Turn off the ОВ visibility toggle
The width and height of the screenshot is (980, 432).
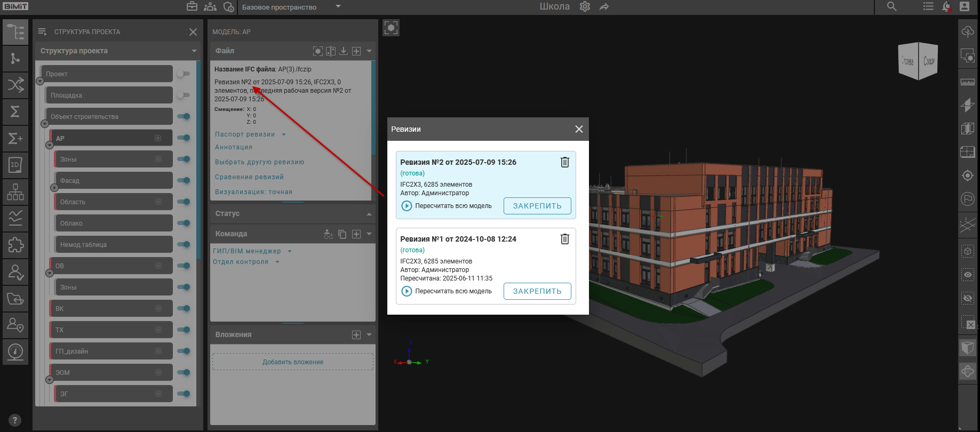184,266
